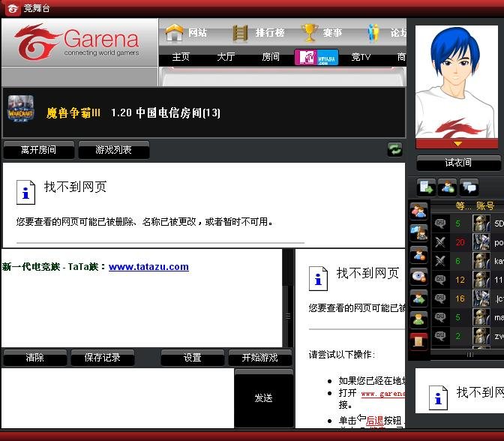Click the chat bubbles icon above user list
Viewport: 504px width, 441px height.
tap(469, 187)
